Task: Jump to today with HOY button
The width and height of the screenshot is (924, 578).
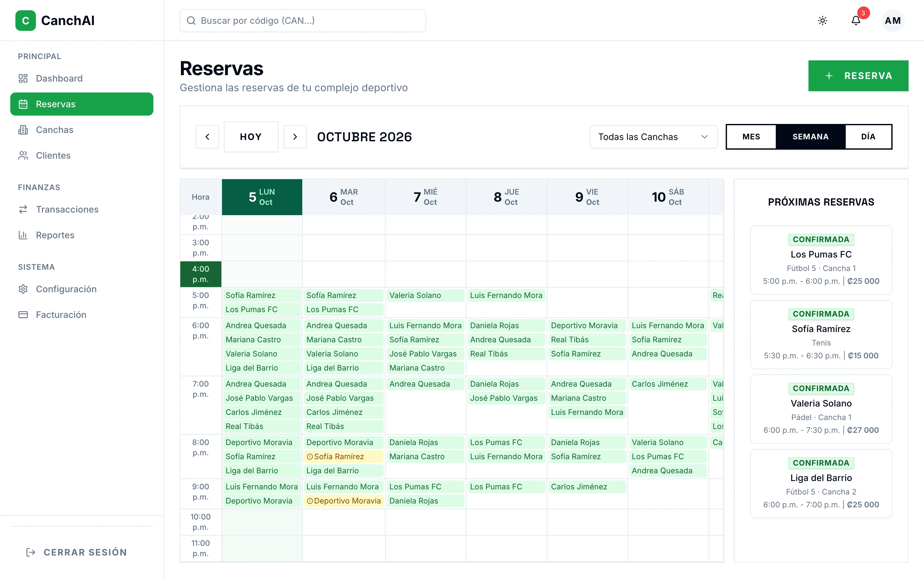Action: pos(251,137)
